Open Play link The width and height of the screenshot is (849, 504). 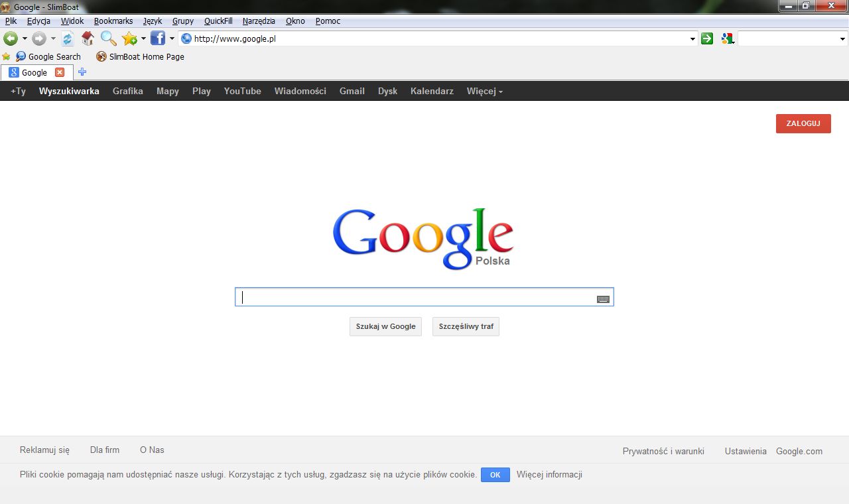pyautogui.click(x=202, y=91)
